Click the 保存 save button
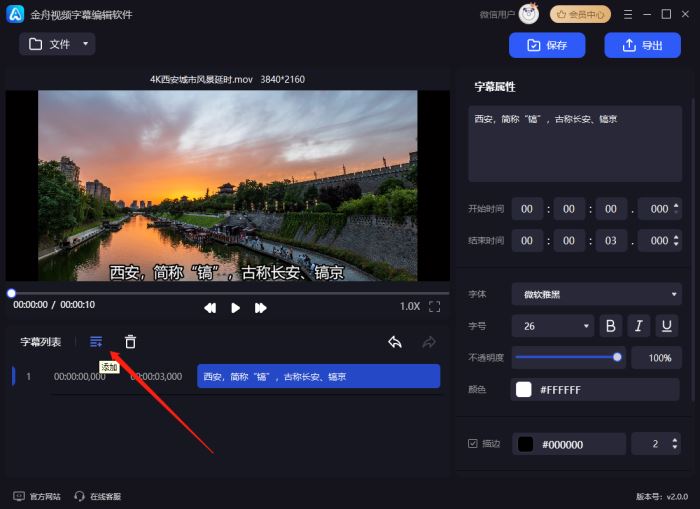Viewport: 700px width, 509px height. coord(547,45)
